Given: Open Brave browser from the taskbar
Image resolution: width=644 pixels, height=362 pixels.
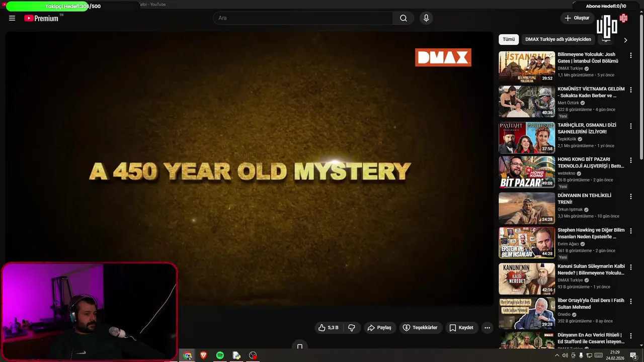Looking at the screenshot, I should tap(204, 355).
